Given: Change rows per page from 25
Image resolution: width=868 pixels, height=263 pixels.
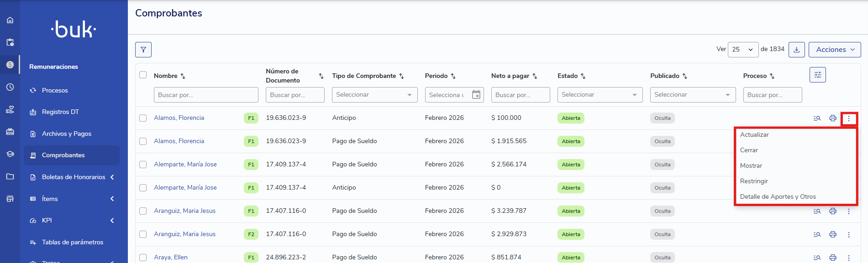Looking at the screenshot, I should coord(742,50).
